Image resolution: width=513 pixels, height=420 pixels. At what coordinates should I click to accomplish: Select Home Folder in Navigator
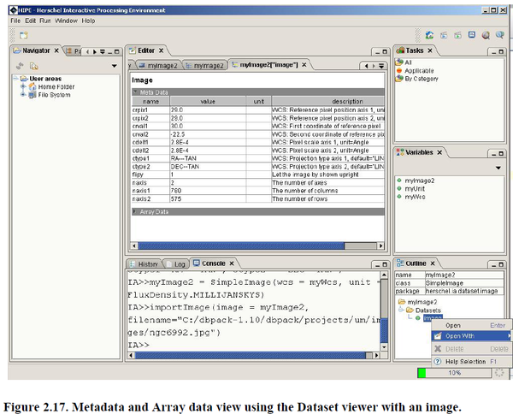pos(56,86)
